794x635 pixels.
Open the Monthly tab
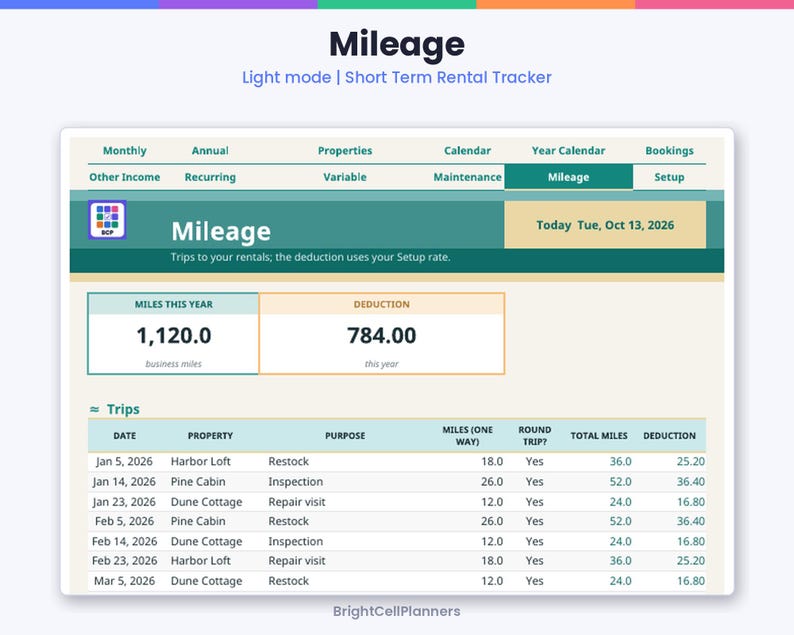[x=125, y=150]
